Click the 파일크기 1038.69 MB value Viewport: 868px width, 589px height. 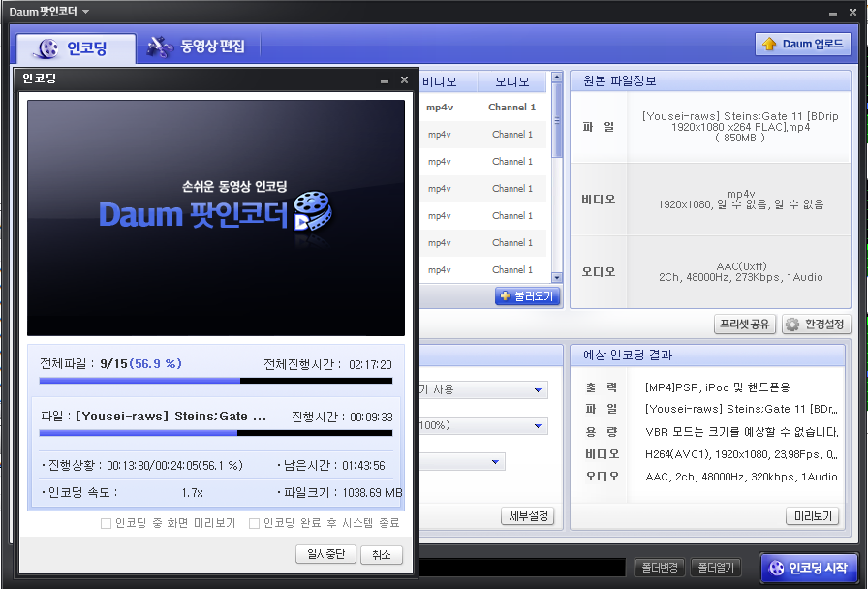coord(372,493)
